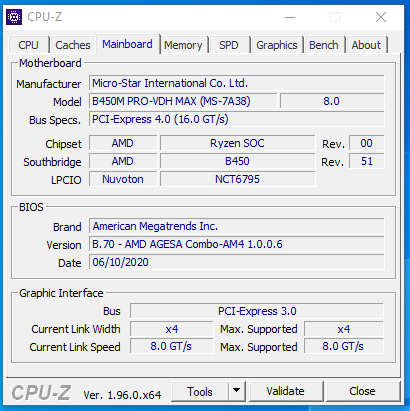Select the manufacturer field Micro-Star International Co. Ltd.
This screenshot has width=410, height=411.
pos(237,83)
